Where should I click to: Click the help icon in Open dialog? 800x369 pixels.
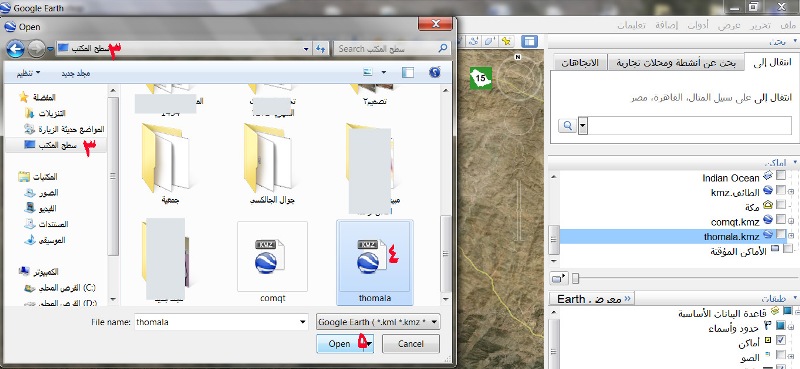coord(435,72)
